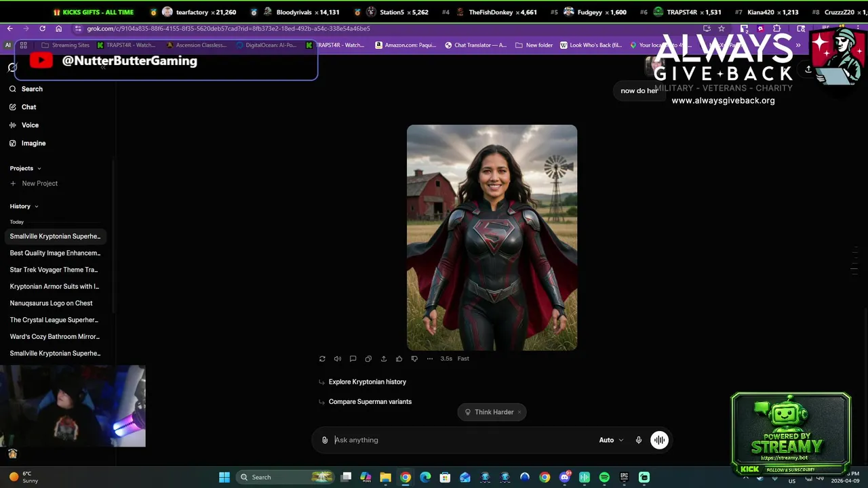Click the share upload icon under image

pyautogui.click(x=384, y=359)
